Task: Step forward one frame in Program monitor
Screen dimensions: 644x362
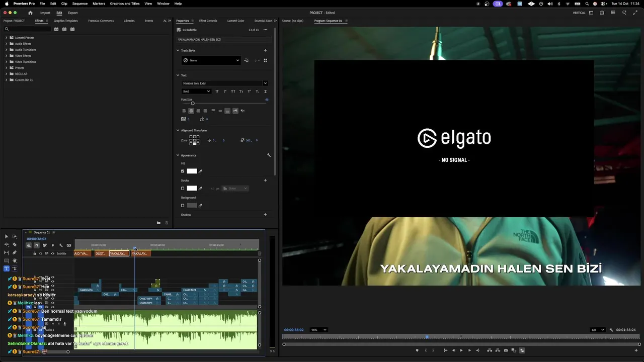Action: point(469,350)
